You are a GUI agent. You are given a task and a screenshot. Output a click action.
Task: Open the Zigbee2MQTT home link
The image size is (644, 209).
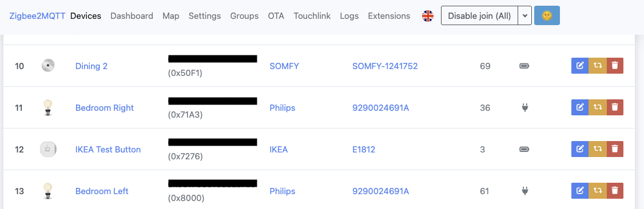click(37, 16)
